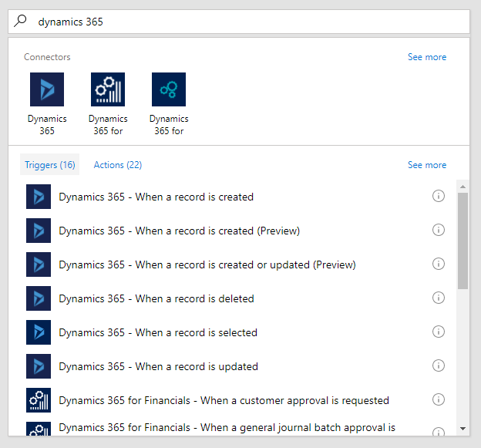The image size is (481, 448).
Task: Click the Dynamics 365 connector icon
Action: coord(47,89)
